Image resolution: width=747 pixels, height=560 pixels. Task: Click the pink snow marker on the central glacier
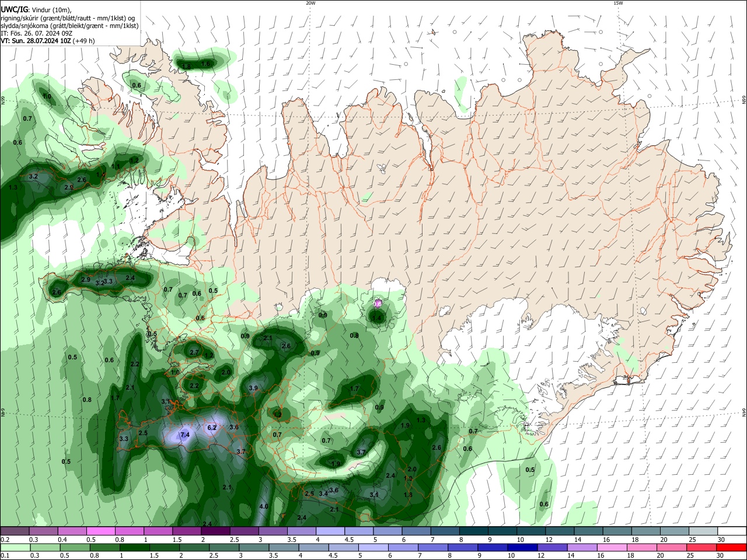point(377,303)
